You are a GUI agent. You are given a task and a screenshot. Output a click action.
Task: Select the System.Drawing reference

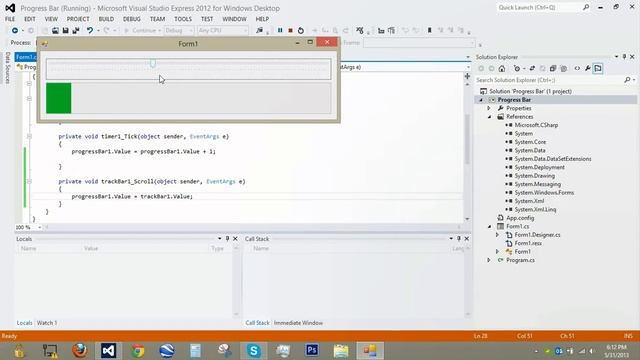coord(534,176)
